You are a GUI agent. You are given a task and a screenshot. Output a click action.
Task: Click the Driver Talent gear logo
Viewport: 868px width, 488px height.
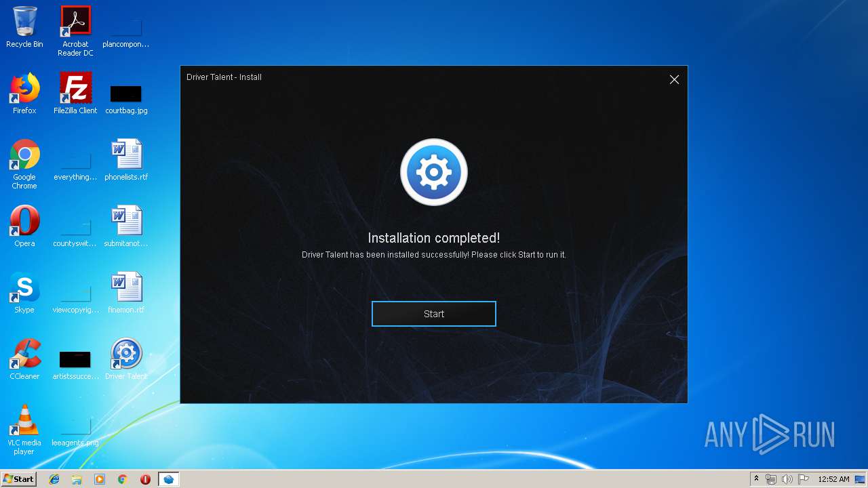click(434, 172)
